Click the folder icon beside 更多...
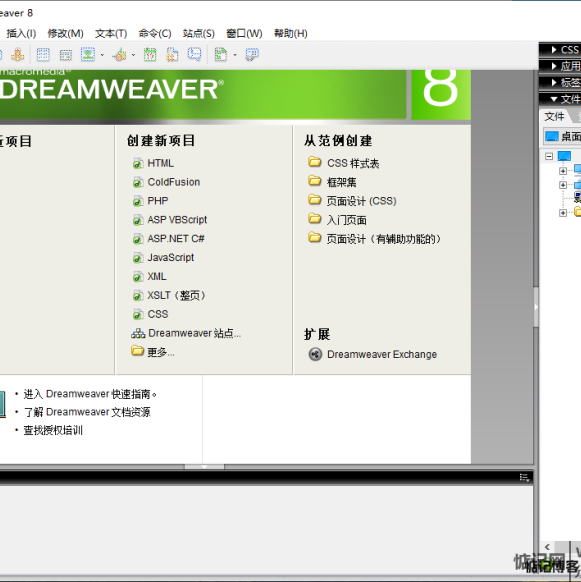The height and width of the screenshot is (582, 581). (137, 350)
